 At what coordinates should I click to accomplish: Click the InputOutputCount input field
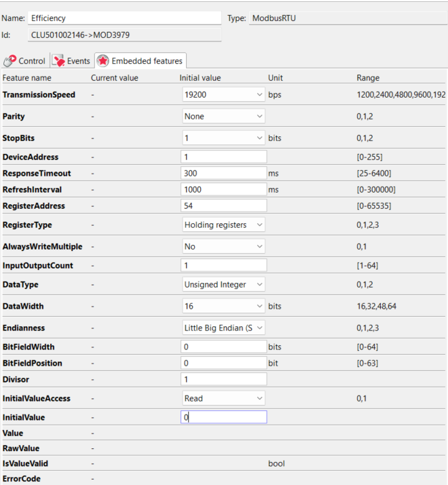[x=223, y=265]
